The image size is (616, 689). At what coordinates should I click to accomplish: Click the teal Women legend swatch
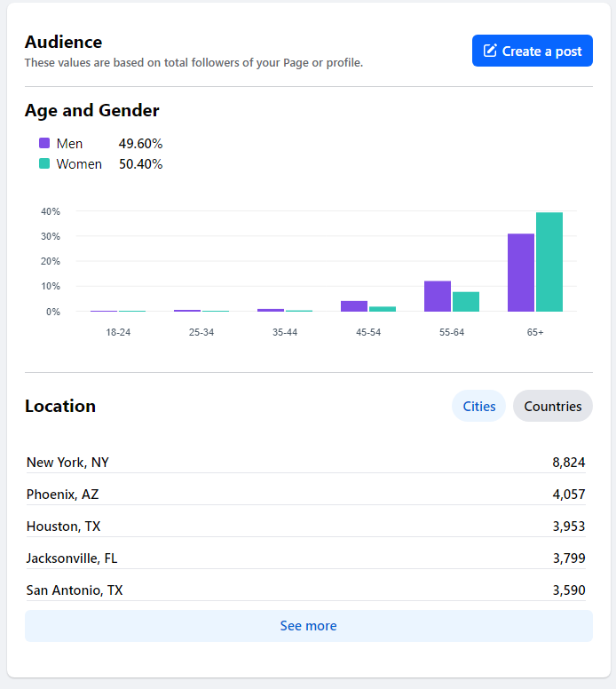pos(44,164)
